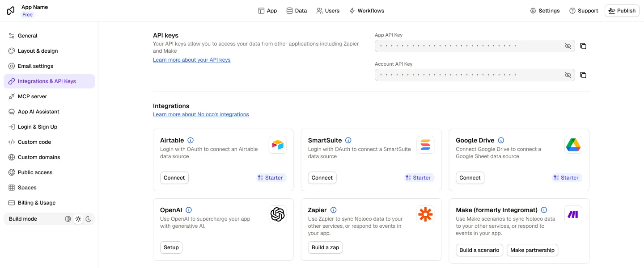Image resolution: width=644 pixels, height=268 pixels.
Task: Open Custom domains settings
Action: 49,157
